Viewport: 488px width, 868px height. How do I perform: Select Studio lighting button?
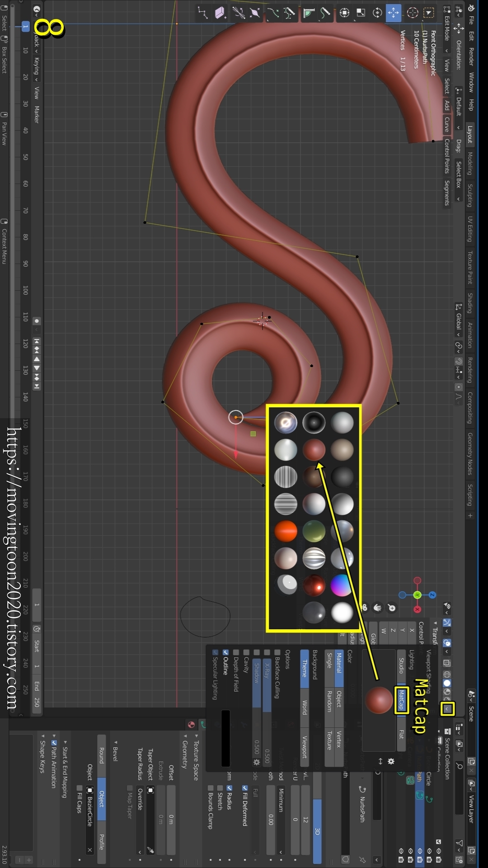[402, 666]
